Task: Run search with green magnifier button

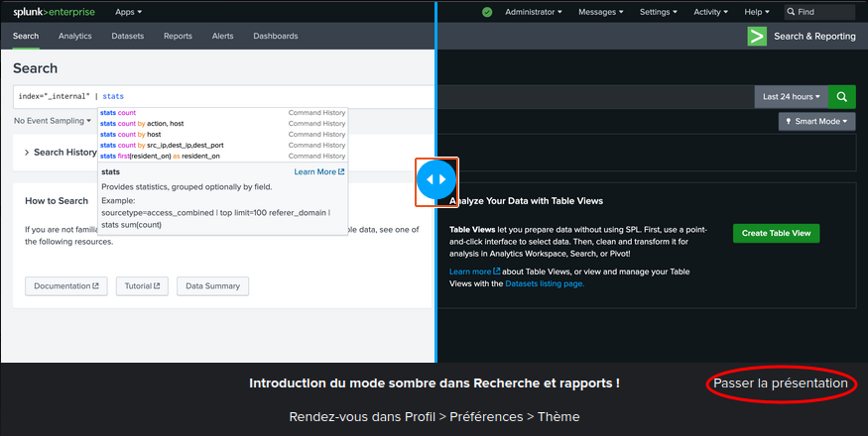Action: (842, 97)
